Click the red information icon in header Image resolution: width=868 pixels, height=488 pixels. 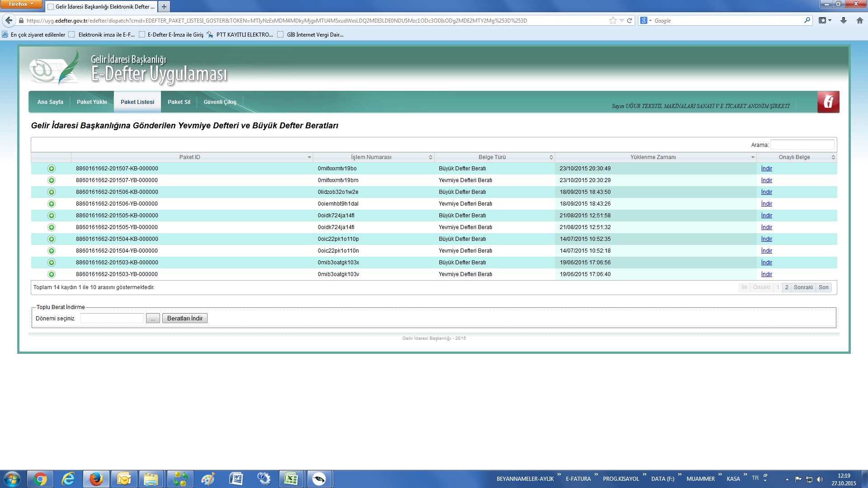[828, 102]
